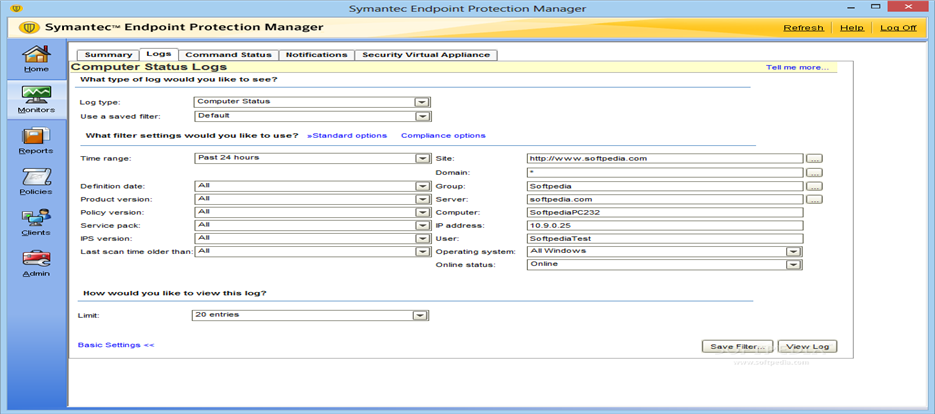Click the View Log button
This screenshot has height=414, width=935.
point(807,346)
